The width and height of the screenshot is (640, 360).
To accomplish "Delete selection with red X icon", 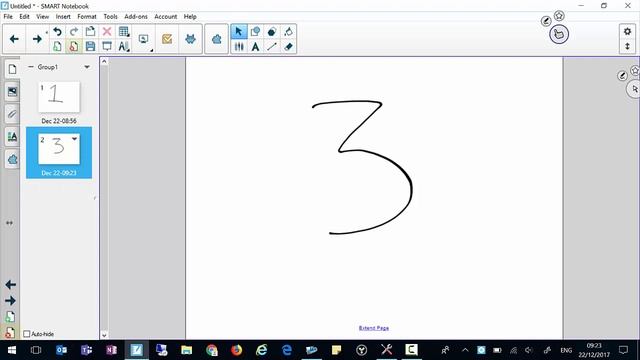I will tap(107, 31).
